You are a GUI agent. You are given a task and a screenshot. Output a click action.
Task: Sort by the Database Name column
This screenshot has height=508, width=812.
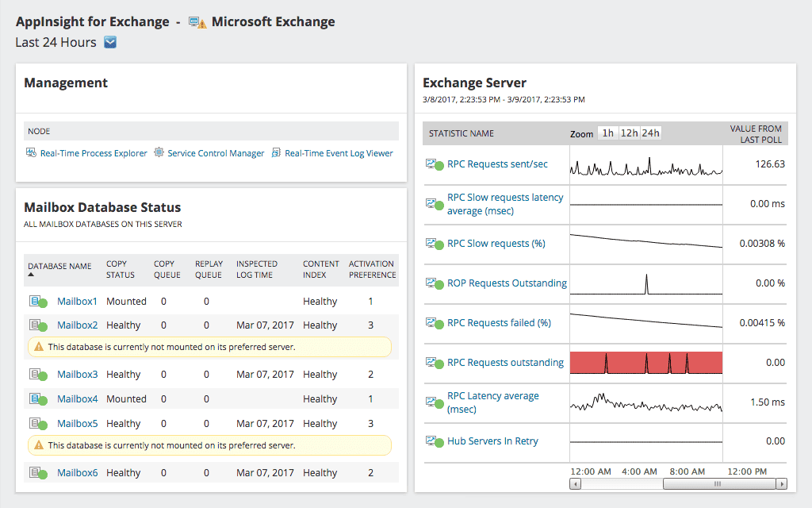pos(60,267)
